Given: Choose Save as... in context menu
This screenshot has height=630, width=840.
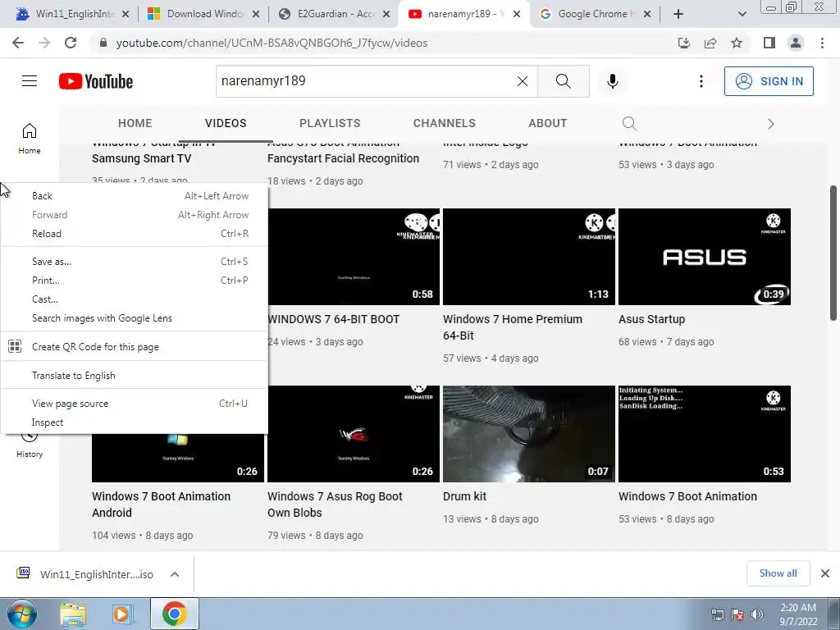Looking at the screenshot, I should pos(134,262).
